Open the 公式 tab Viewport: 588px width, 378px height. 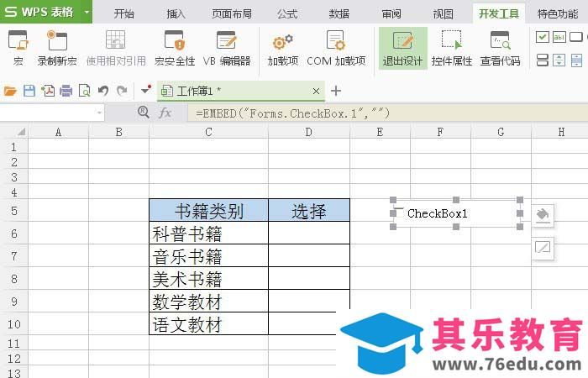(x=287, y=14)
